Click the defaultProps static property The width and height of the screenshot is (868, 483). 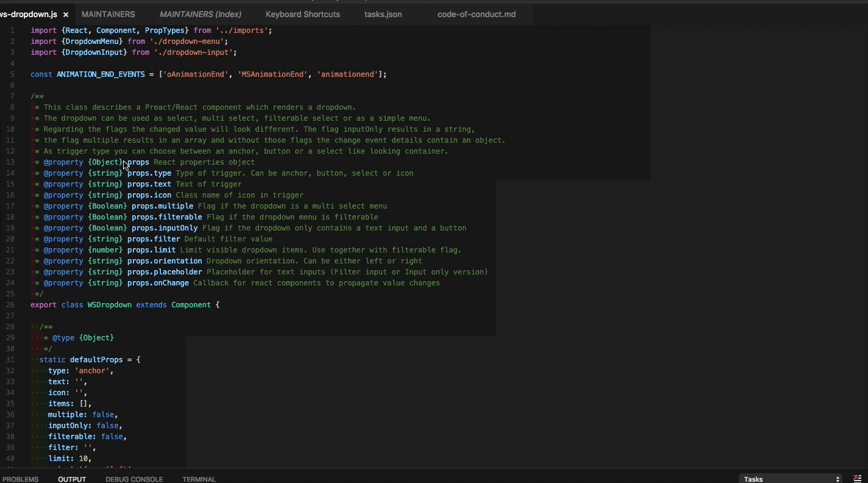pyautogui.click(x=96, y=360)
